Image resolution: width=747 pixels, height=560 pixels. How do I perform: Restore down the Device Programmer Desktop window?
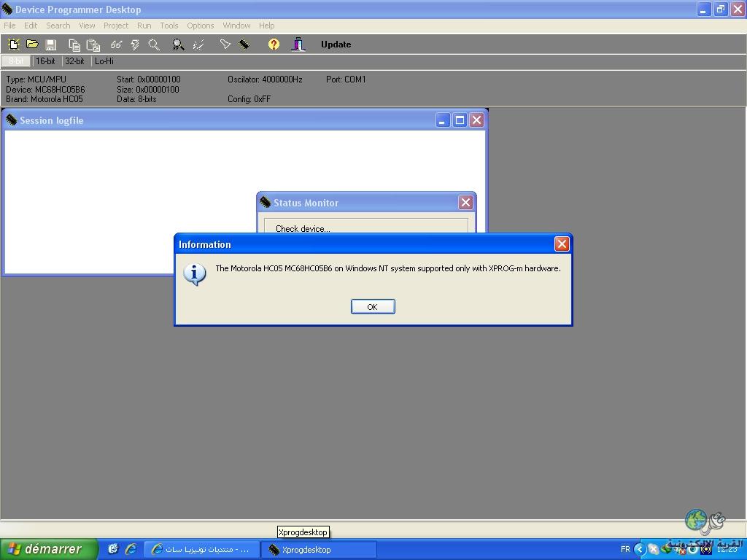[x=720, y=9]
